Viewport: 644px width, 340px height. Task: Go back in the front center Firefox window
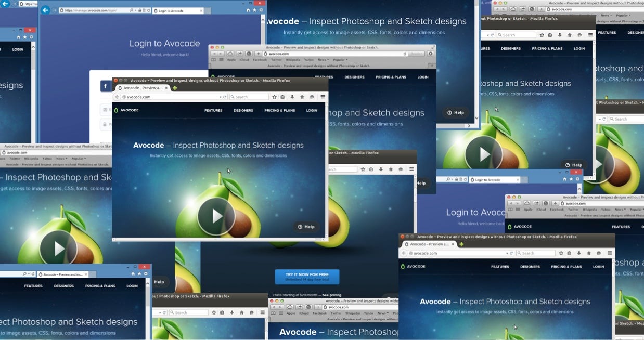[x=117, y=97]
